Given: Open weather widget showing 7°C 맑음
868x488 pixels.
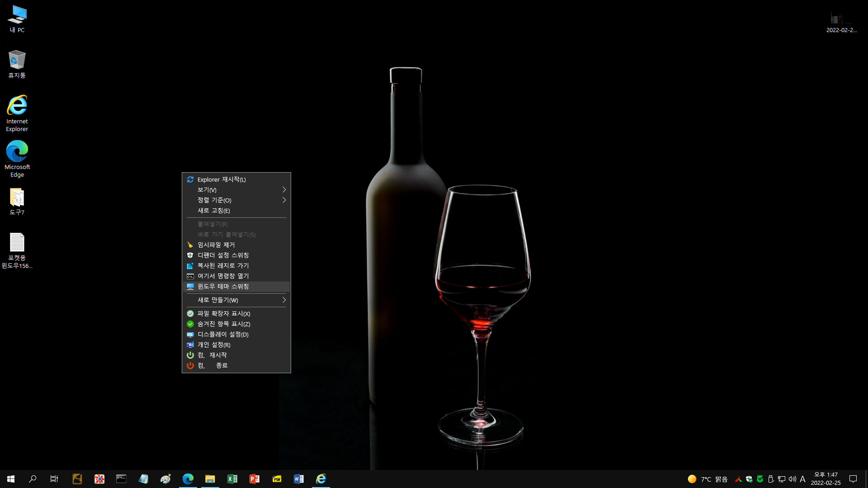Looking at the screenshot, I should (x=708, y=479).
